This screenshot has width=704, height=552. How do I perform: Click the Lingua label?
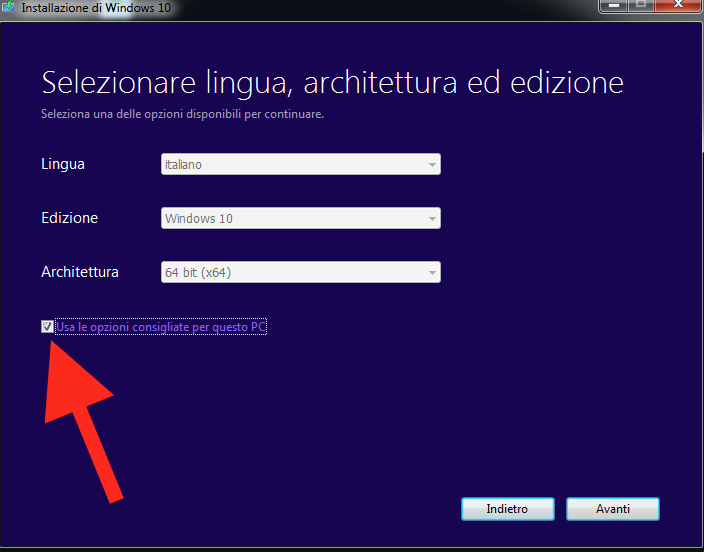(x=63, y=164)
